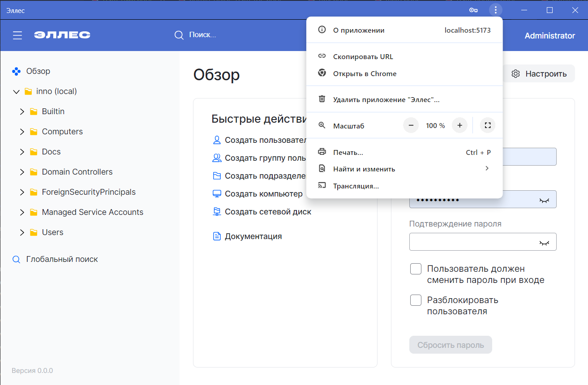Screen dimensions: 588x385
Task: Enable Пользователь должен сменить пароль checkbox
Action: tap(416, 269)
